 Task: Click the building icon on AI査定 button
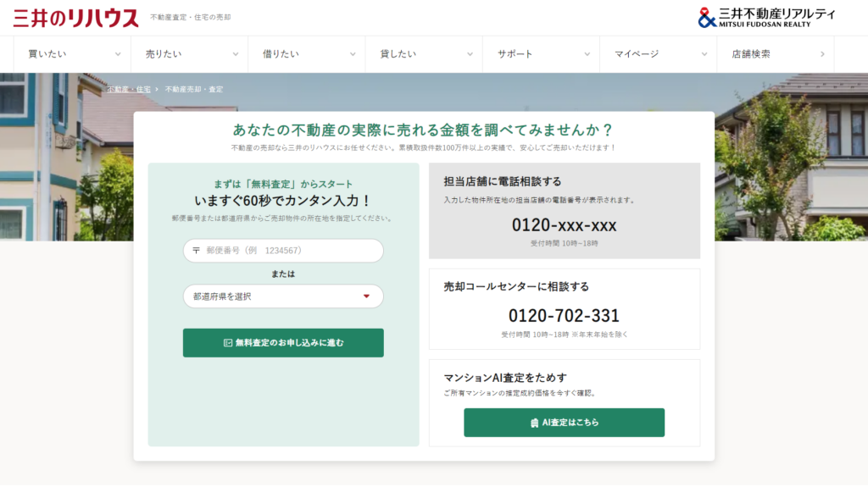pos(534,423)
